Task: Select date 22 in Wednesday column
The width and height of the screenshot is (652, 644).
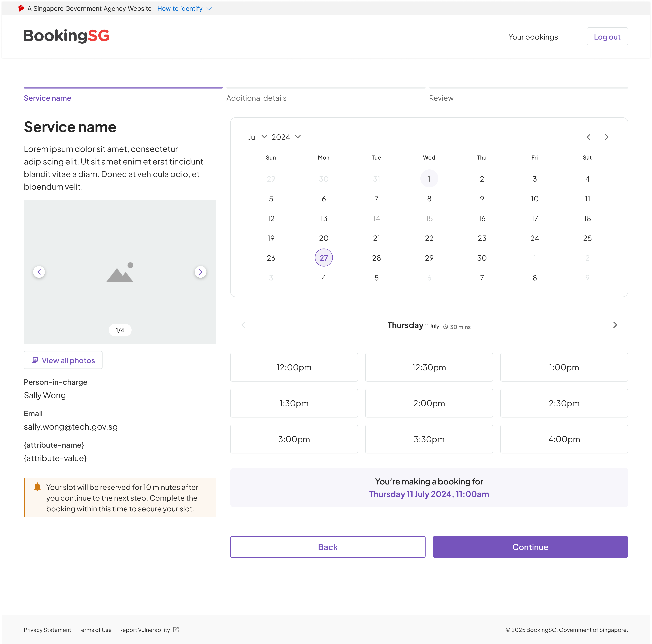Action: click(429, 238)
